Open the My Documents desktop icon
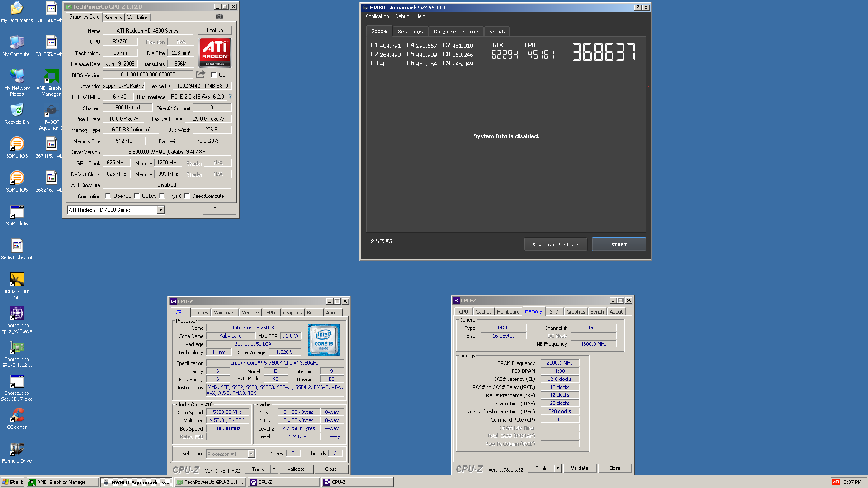This screenshot has height=488, width=868. (17, 12)
